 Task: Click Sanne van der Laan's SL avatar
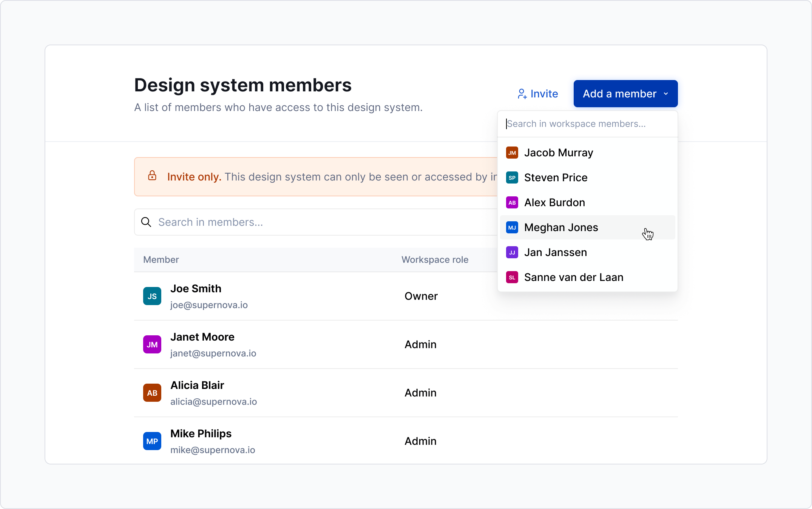[512, 277]
